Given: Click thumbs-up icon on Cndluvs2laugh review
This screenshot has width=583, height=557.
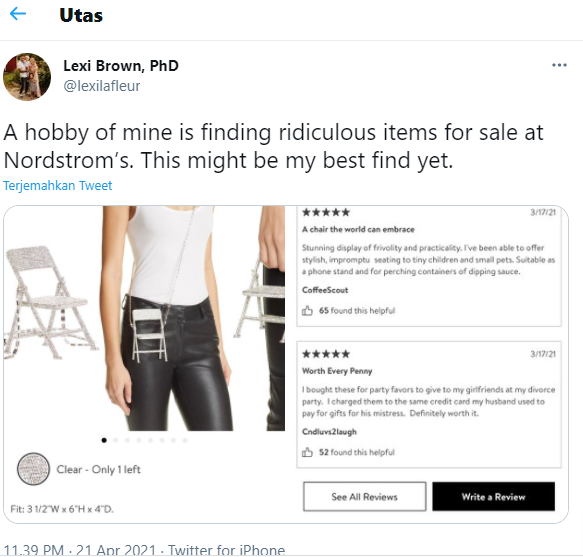Looking at the screenshot, I should click(x=307, y=452).
